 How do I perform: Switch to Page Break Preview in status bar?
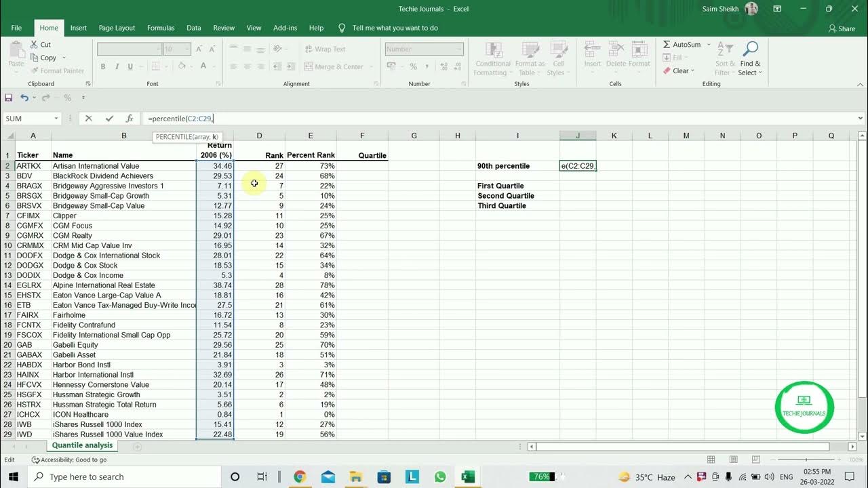(x=756, y=460)
